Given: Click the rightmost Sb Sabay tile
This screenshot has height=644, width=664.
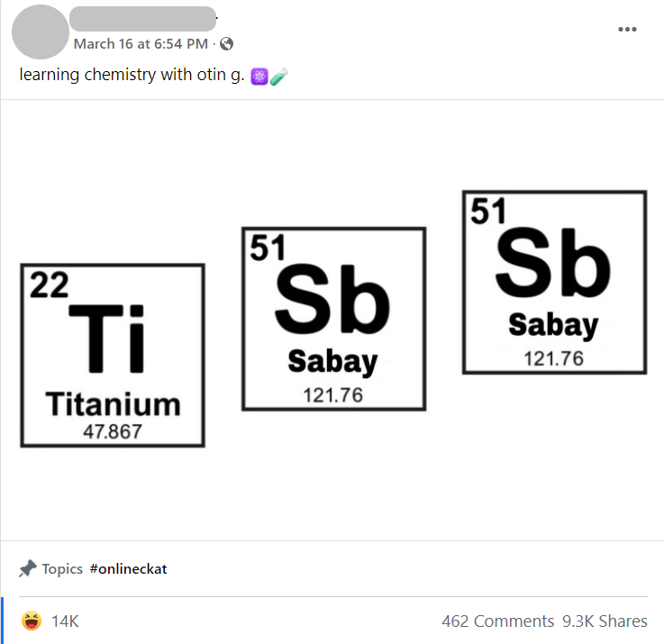Looking at the screenshot, I should point(554,283).
